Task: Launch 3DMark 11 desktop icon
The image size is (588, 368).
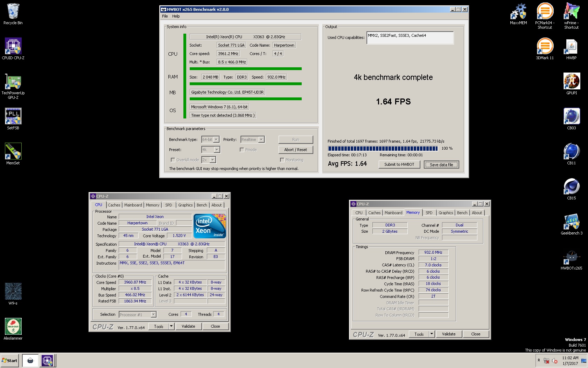Action: click(x=545, y=49)
